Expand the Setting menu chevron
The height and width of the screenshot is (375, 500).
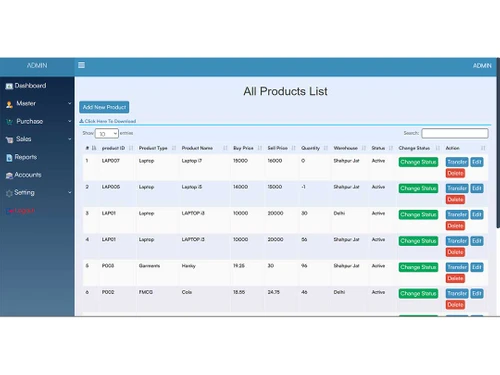[69, 192]
